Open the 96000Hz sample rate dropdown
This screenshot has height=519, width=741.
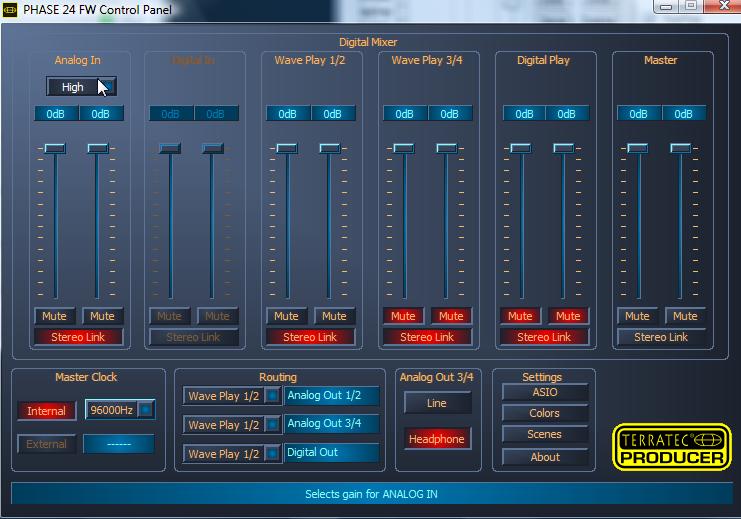(x=120, y=410)
